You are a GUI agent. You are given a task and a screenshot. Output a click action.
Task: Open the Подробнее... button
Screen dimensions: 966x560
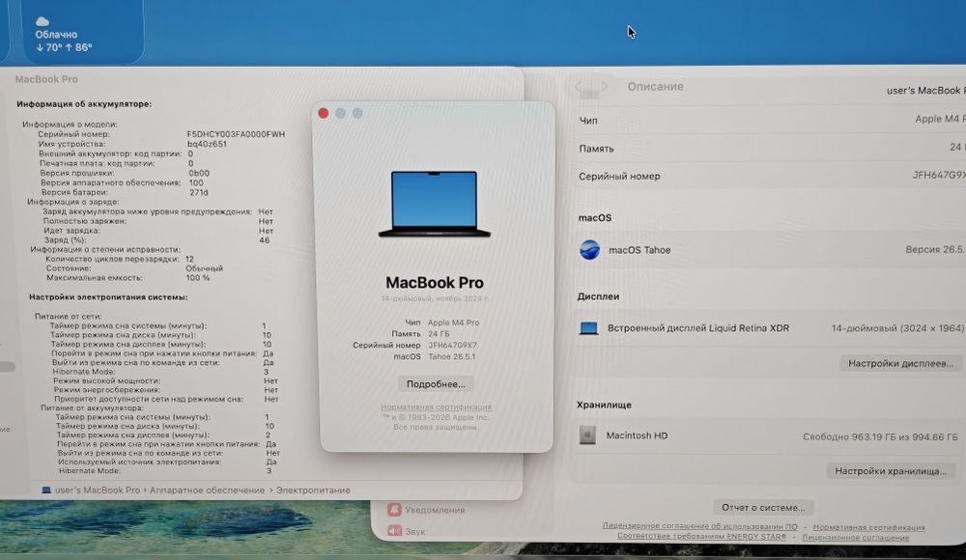[436, 384]
